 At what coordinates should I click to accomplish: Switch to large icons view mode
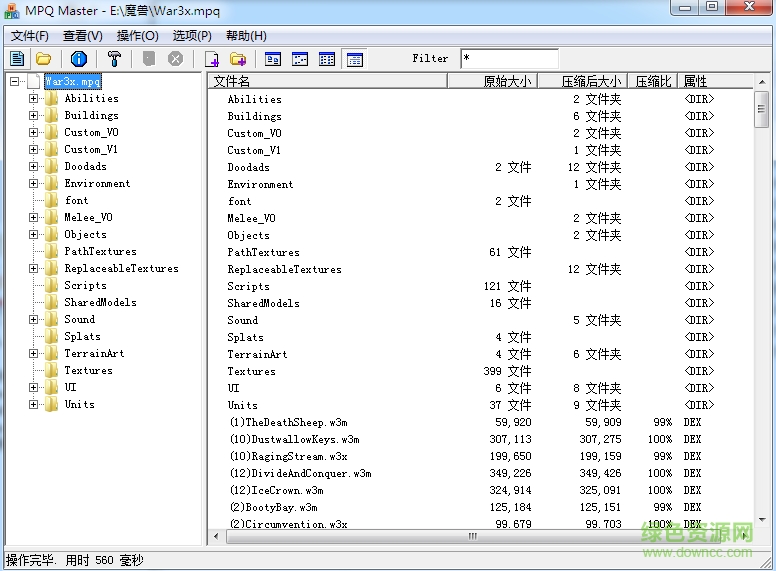[x=273, y=59]
